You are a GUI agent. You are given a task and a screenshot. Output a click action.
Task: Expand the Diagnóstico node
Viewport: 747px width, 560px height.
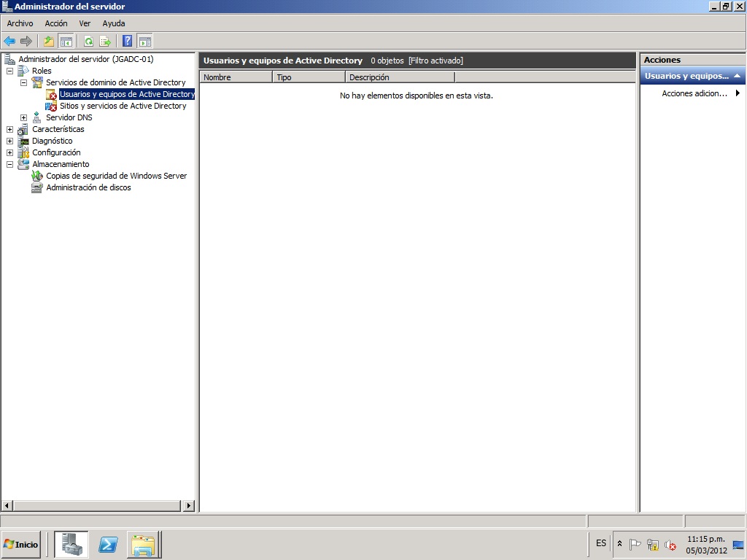[9, 141]
